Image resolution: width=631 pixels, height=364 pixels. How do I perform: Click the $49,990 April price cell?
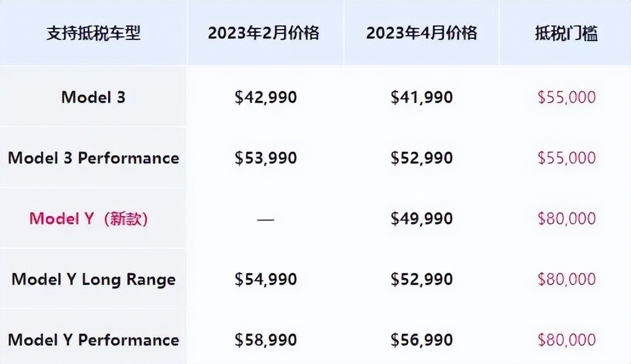click(422, 218)
